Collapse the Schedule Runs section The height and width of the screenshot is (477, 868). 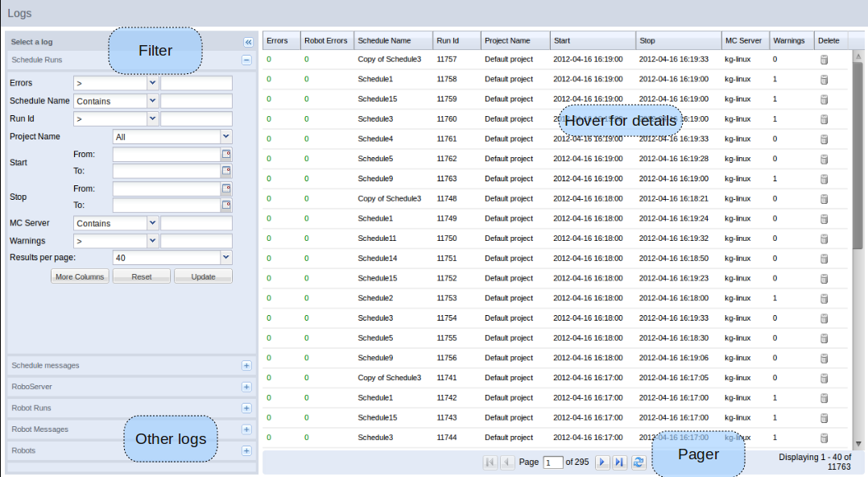point(246,60)
